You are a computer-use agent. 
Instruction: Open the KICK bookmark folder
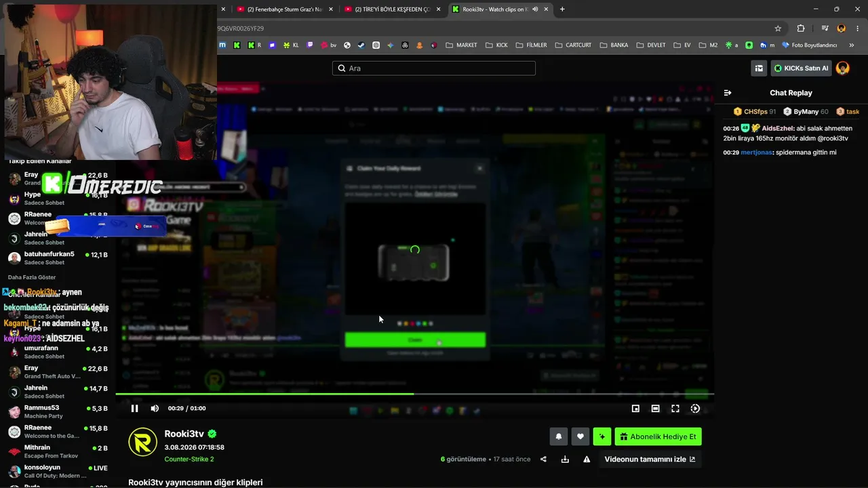(496, 45)
